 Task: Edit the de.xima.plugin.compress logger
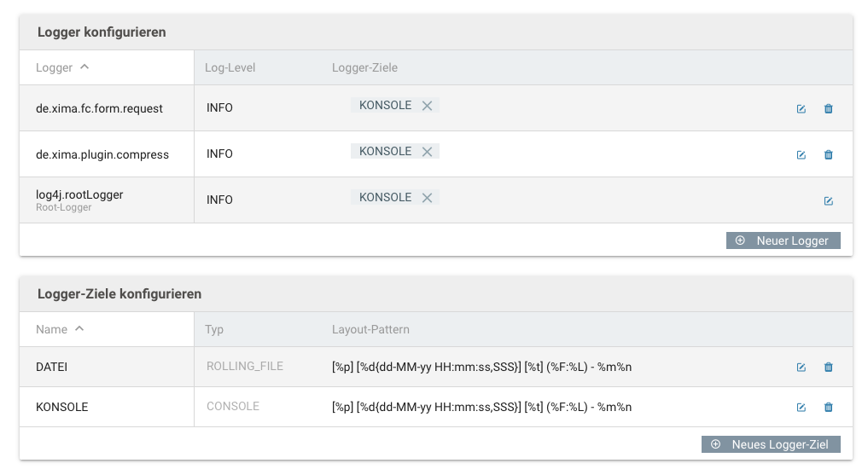coord(801,155)
